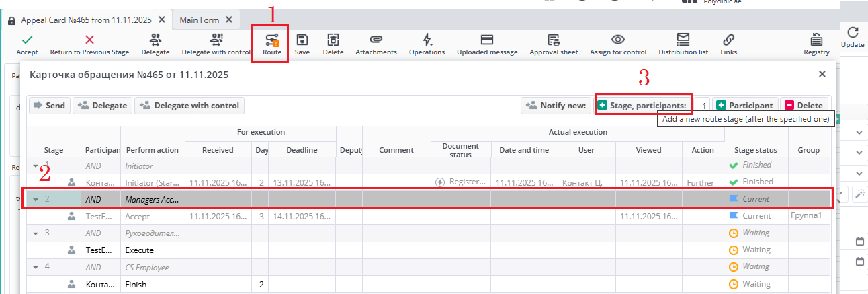
Task: Click the CS Employee stage cell
Action: (x=153, y=267)
